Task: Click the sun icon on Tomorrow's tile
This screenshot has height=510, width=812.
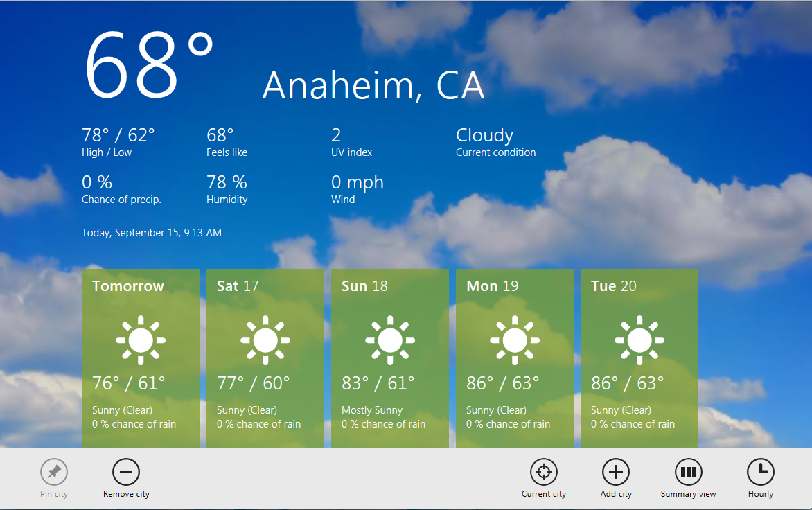Action: tap(141, 340)
